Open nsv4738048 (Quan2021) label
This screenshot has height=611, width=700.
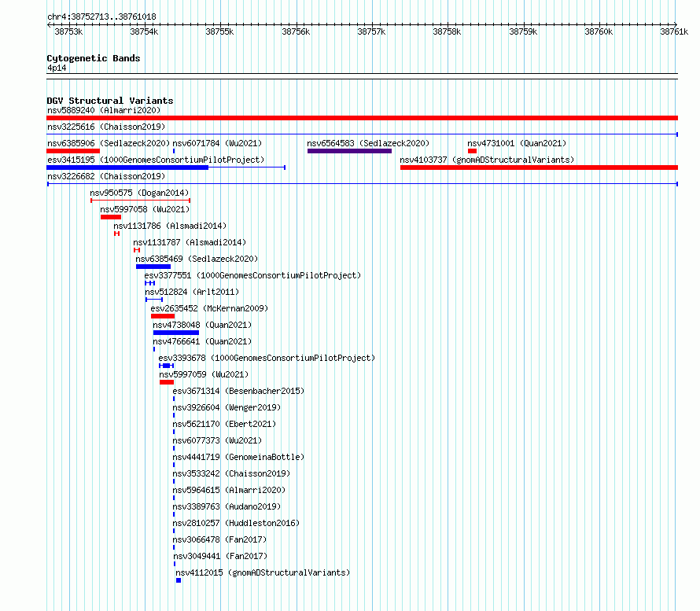[202, 325]
